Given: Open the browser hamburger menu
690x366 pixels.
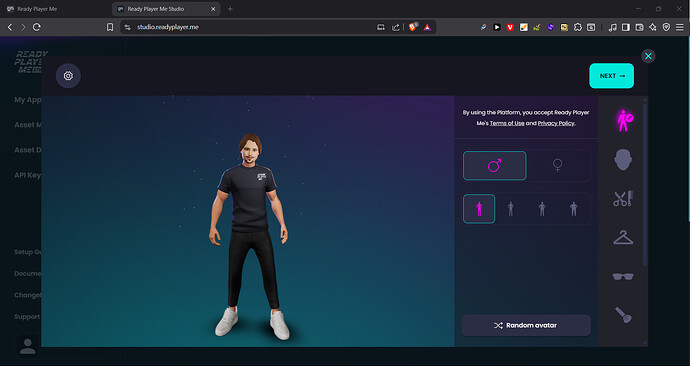Looking at the screenshot, I should [x=680, y=27].
